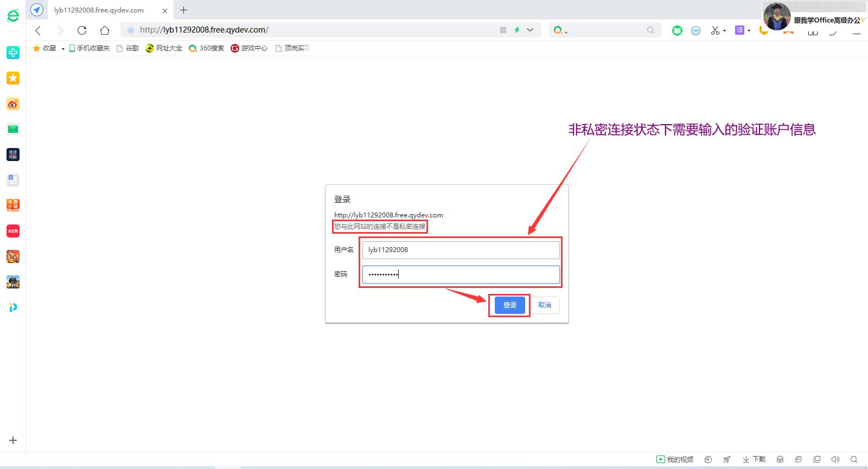Click the rocket speed-up status icon
This screenshot has width=868, height=469.
click(727, 459)
